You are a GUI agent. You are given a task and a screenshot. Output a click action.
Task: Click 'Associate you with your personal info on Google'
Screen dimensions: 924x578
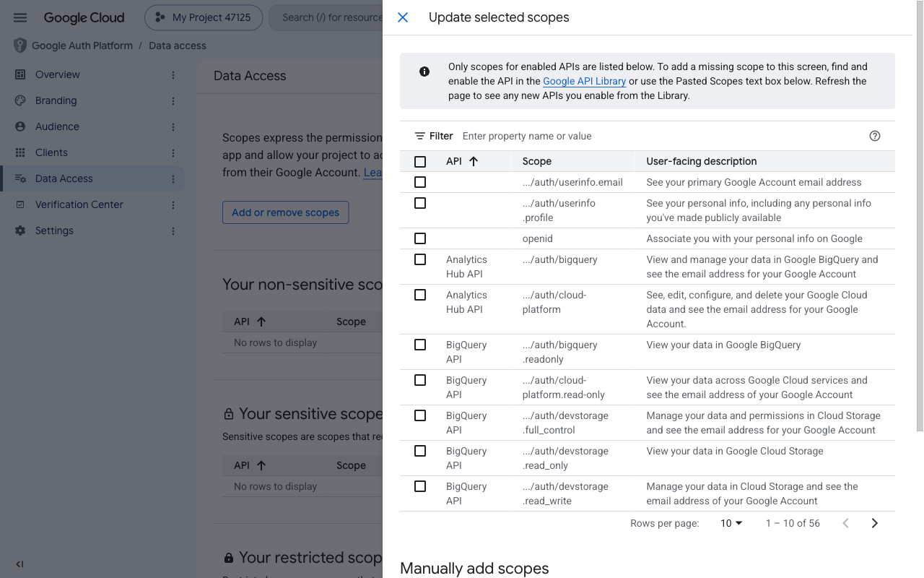pos(754,238)
